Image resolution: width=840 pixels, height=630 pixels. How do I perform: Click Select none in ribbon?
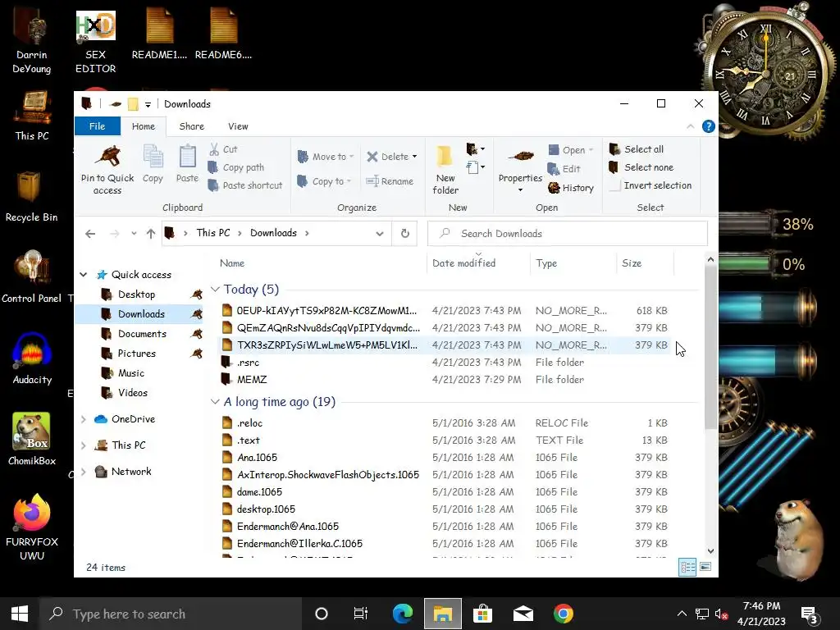point(641,167)
